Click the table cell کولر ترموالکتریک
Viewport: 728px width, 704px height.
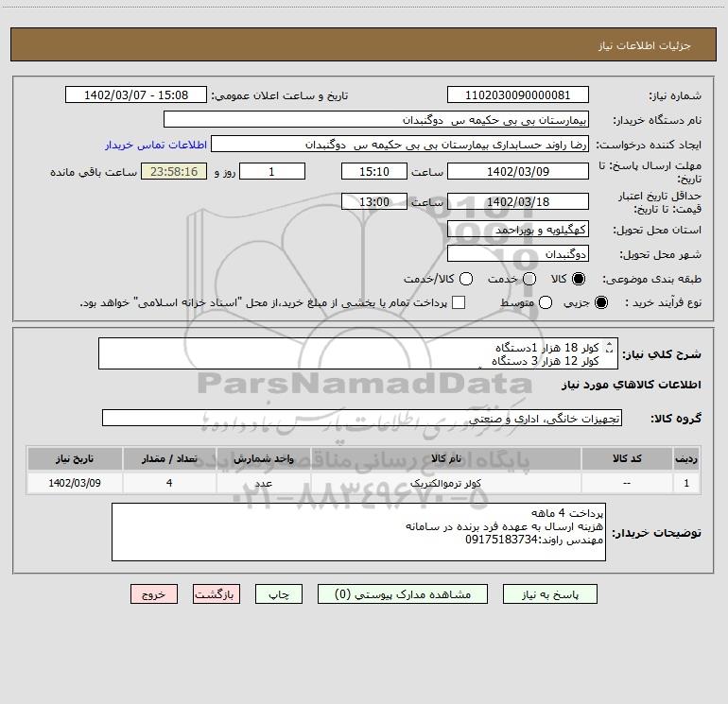click(x=445, y=483)
